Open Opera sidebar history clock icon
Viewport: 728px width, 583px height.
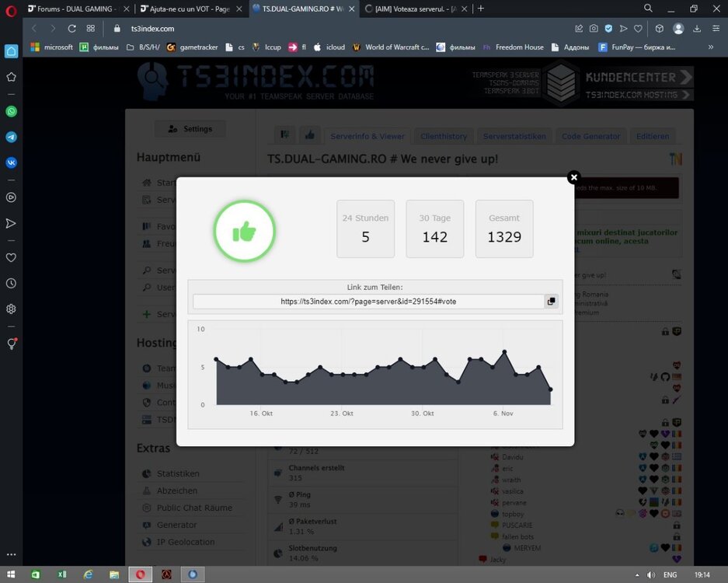pyautogui.click(x=12, y=284)
